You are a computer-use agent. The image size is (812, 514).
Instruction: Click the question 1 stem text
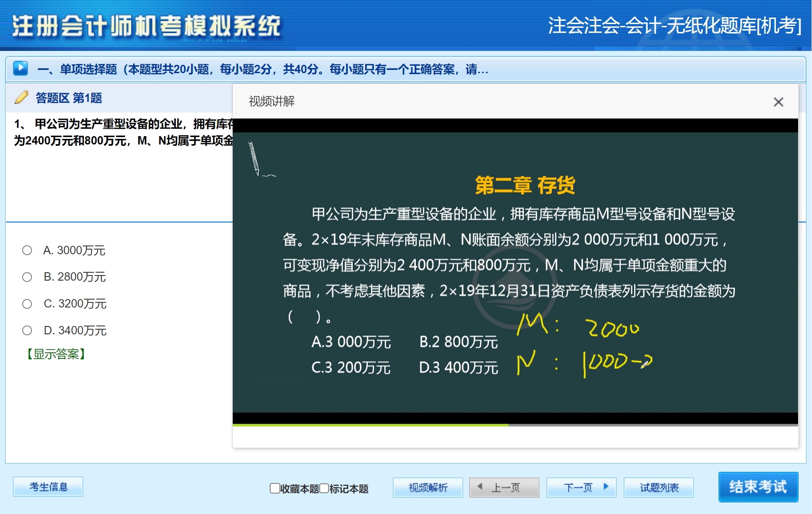click(x=124, y=132)
